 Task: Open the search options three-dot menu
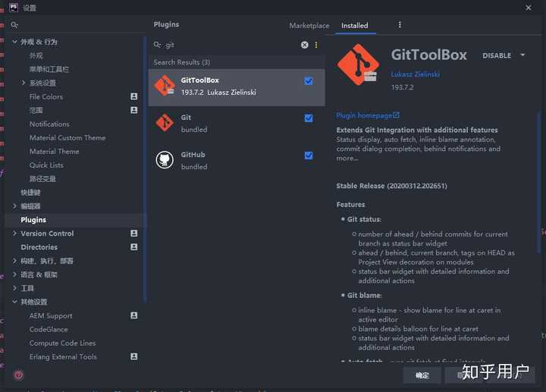click(x=316, y=45)
